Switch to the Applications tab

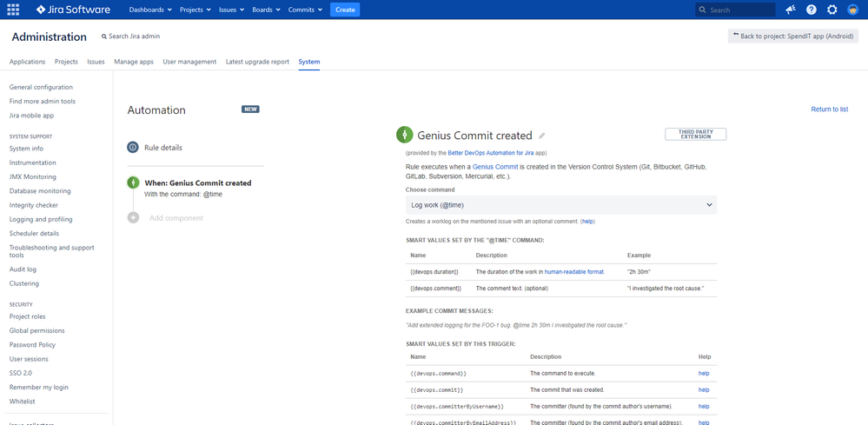(x=27, y=62)
